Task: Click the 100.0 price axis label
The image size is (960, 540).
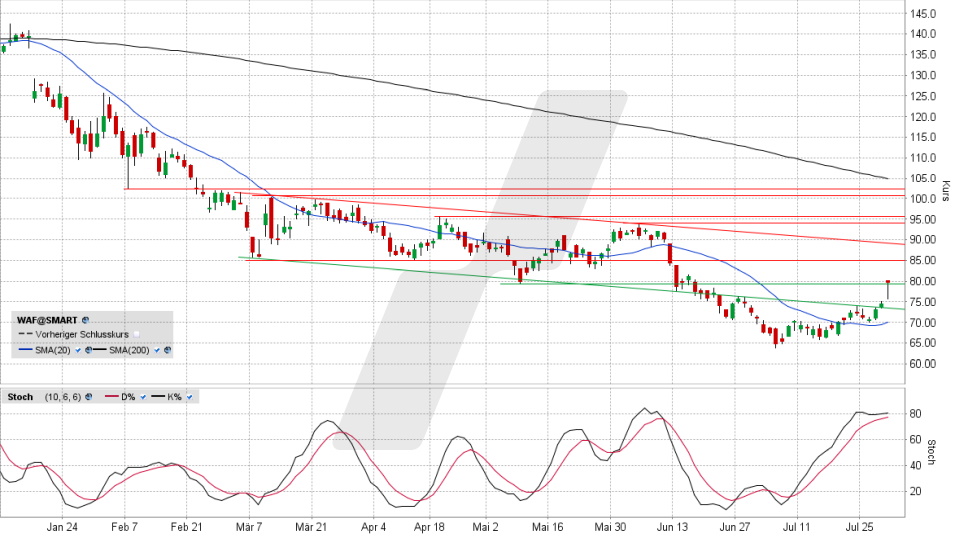Action: pyautogui.click(x=923, y=199)
